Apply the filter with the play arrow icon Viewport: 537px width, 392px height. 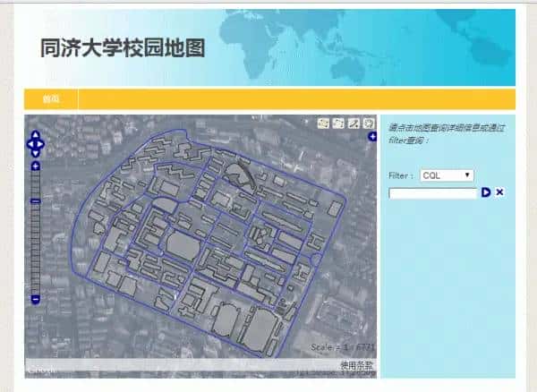486,192
